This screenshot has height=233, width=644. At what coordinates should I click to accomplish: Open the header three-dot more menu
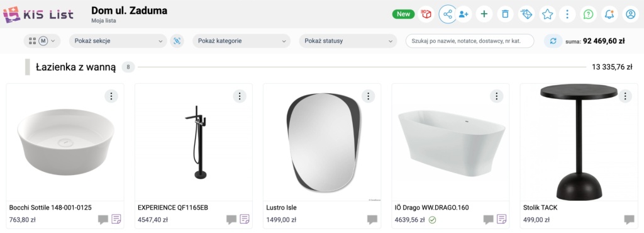point(567,14)
